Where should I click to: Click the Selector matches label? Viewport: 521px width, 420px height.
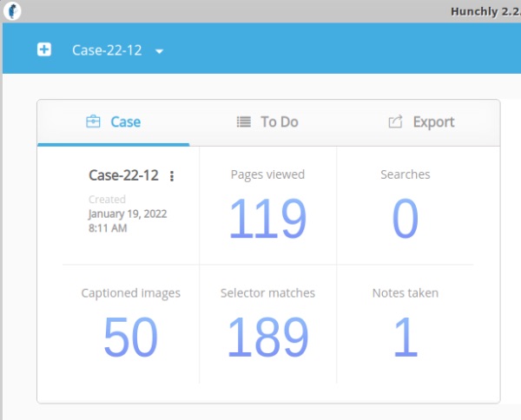(x=267, y=292)
